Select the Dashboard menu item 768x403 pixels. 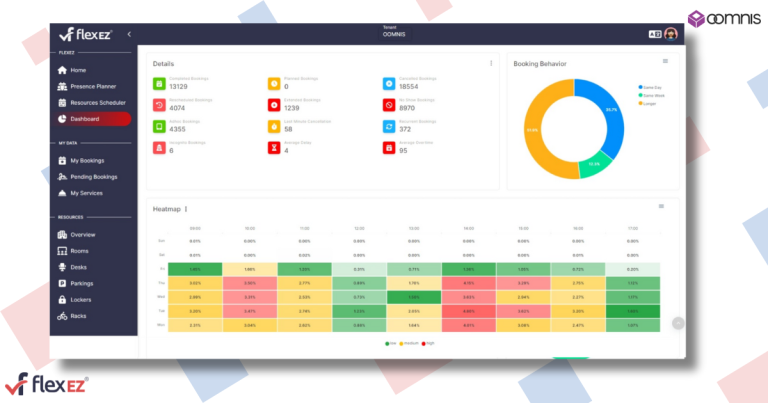coord(93,119)
